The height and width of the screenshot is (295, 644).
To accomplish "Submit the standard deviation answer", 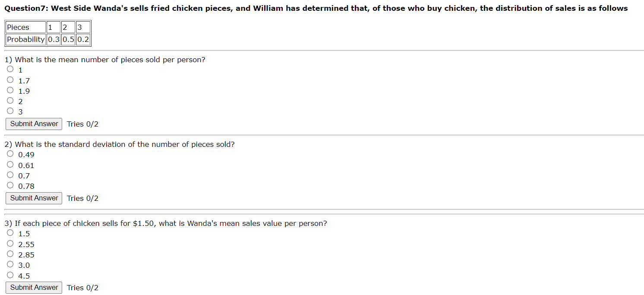I will click(x=34, y=198).
